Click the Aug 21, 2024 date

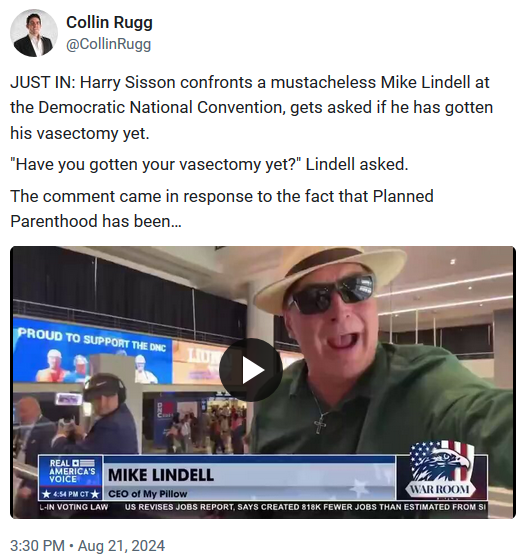(121, 545)
